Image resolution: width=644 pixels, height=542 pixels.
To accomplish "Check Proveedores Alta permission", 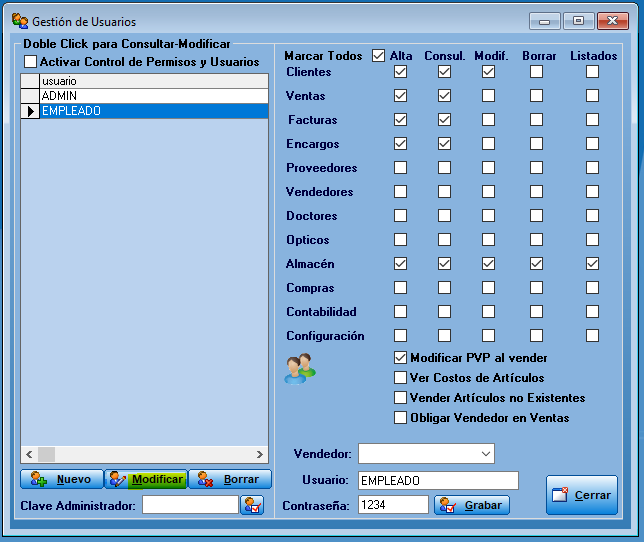I will (400, 168).
